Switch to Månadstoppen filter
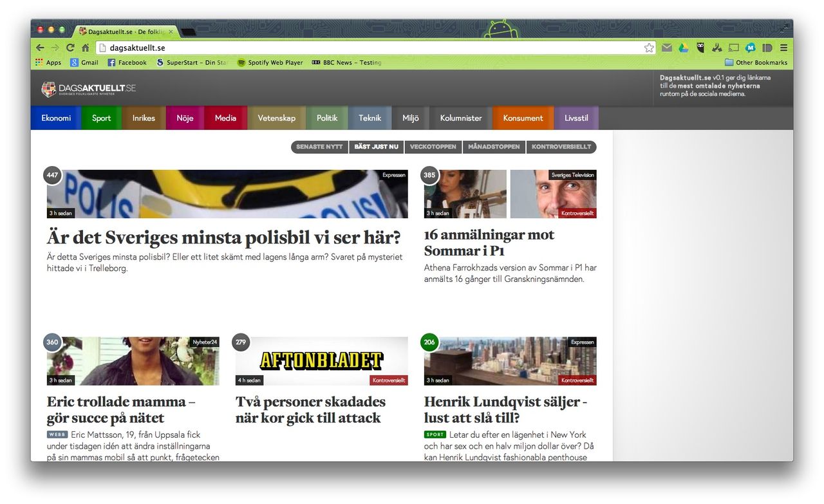Image resolution: width=824 pixels, height=504 pixels. click(x=494, y=147)
